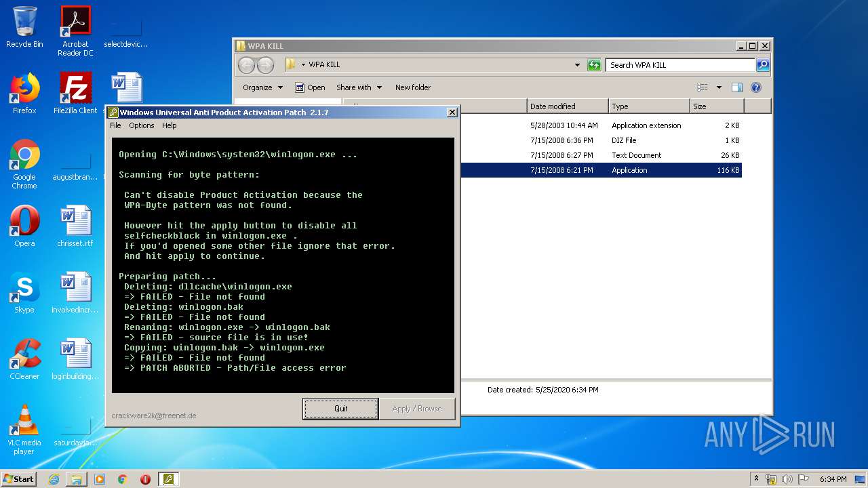Click the Search WPA KILL field
Screen dimensions: 868x488
680,65
